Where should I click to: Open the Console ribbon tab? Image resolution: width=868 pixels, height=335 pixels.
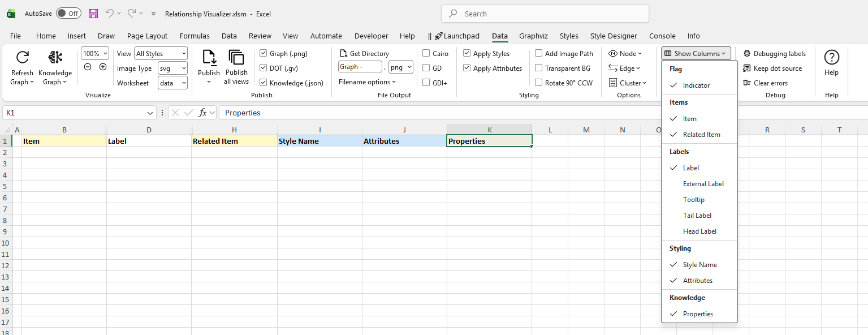pyautogui.click(x=662, y=36)
